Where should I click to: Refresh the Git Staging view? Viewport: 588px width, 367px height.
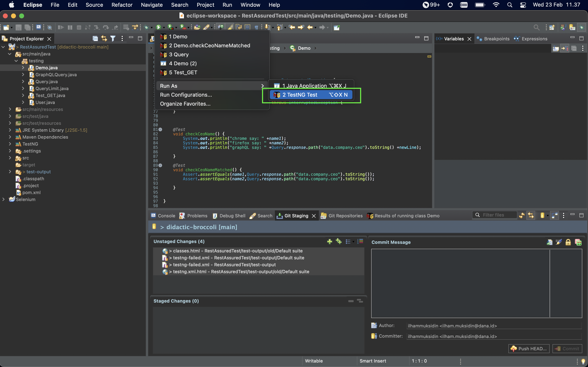(522, 215)
